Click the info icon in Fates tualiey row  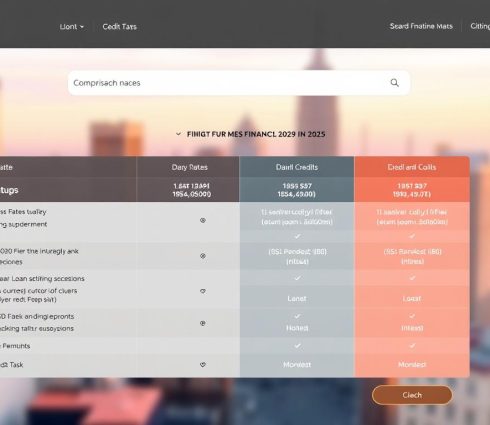[203, 220]
